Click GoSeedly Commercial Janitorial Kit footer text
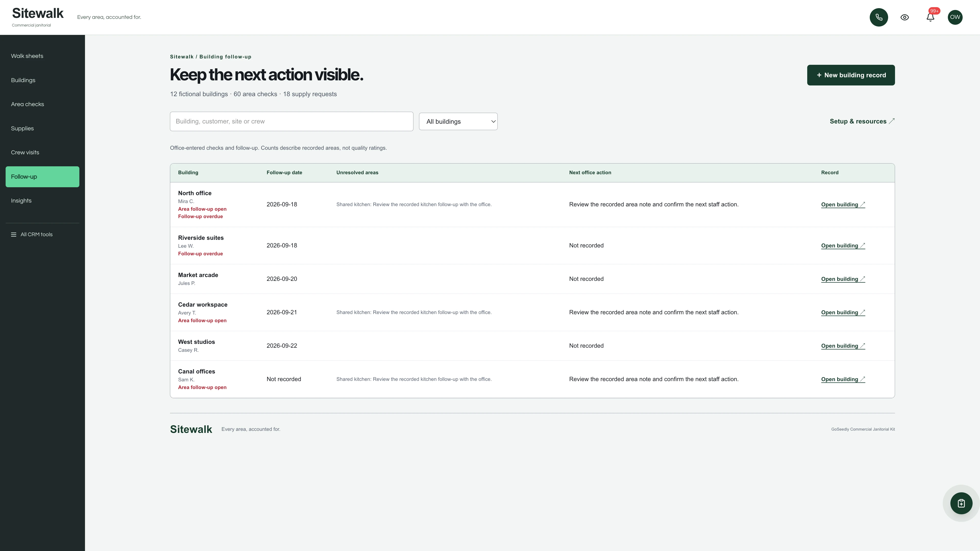980x551 pixels. 863,429
